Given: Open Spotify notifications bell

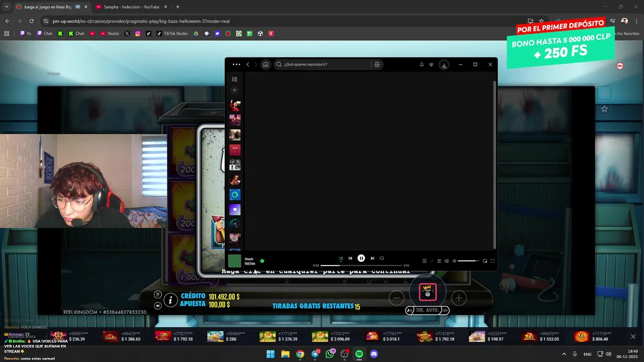Looking at the screenshot, I should click(422, 64).
